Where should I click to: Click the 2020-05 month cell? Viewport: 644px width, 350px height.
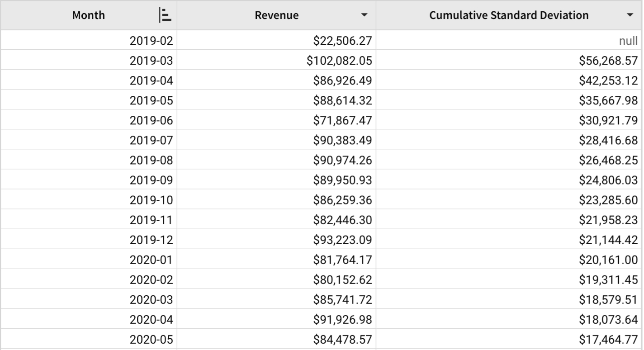(151, 339)
